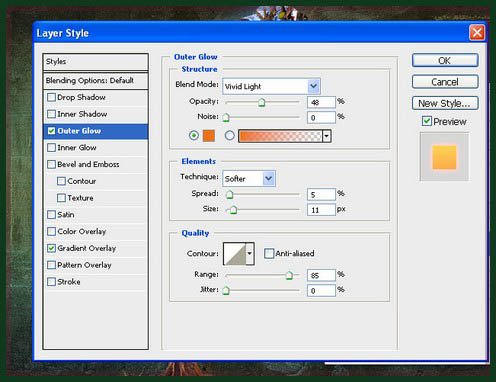Viewport: 496px width, 382px height.
Task: Open the Stroke settings panel
Action: (x=69, y=282)
